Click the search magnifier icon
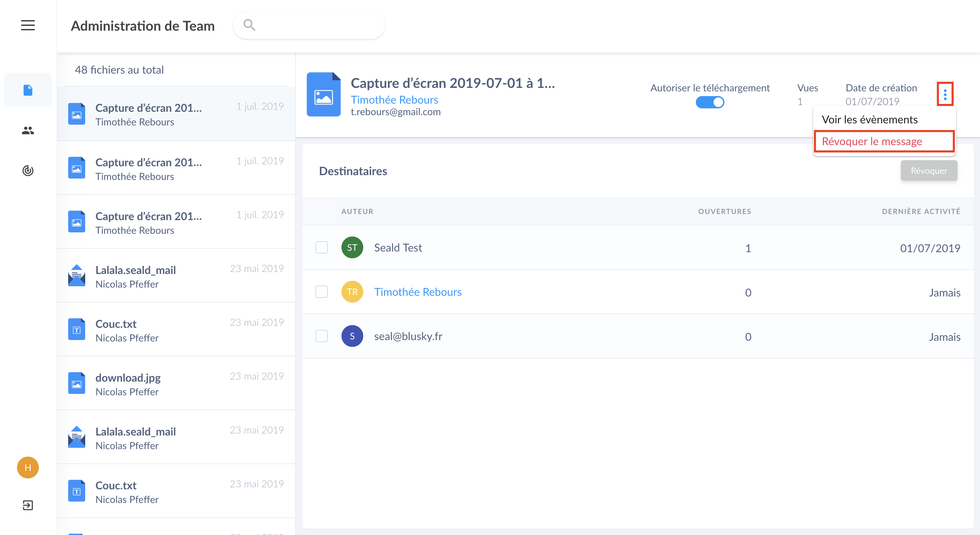980x535 pixels. click(249, 25)
